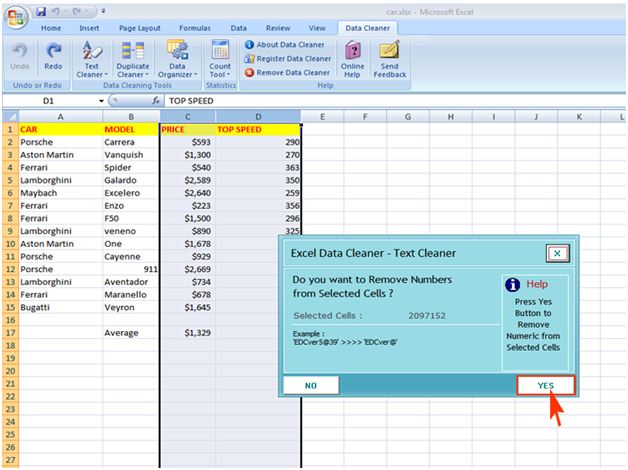Click the $593 price cell
The width and height of the screenshot is (628, 470).
pos(188,142)
